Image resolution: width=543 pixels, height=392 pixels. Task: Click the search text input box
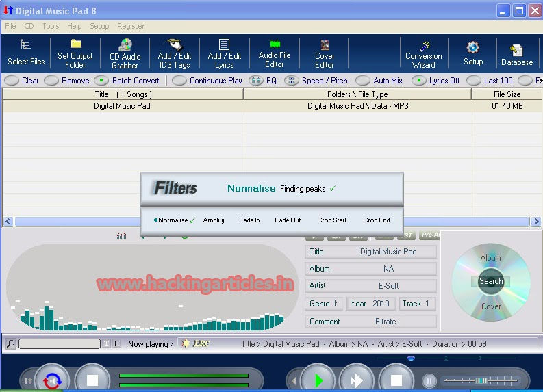point(60,343)
